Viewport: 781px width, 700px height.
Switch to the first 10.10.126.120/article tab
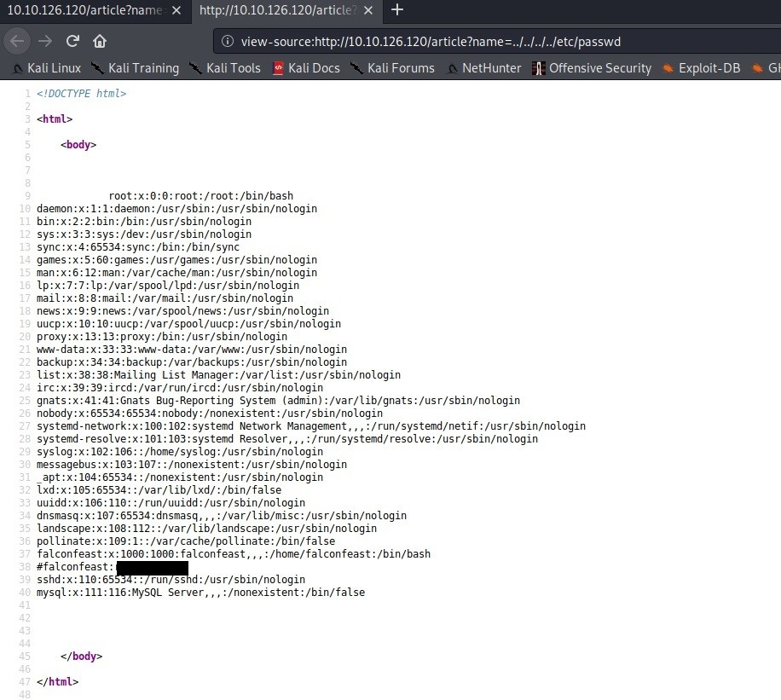pyautogui.click(x=84, y=10)
